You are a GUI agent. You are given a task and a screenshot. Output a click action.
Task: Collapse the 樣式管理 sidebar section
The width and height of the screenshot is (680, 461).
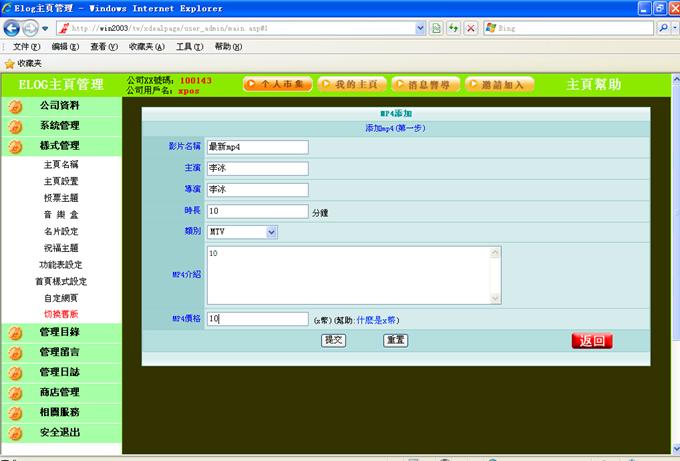(x=59, y=146)
